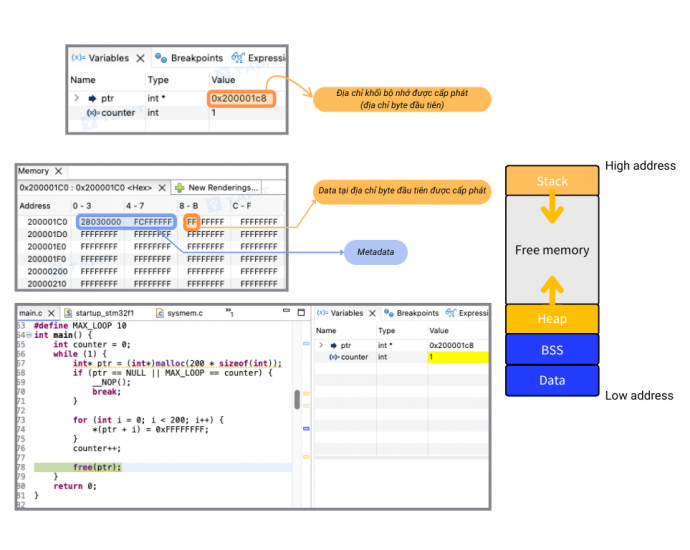This screenshot has height=550, width=690.
Task: Click the Name column header beside the editor
Action: 326,330
